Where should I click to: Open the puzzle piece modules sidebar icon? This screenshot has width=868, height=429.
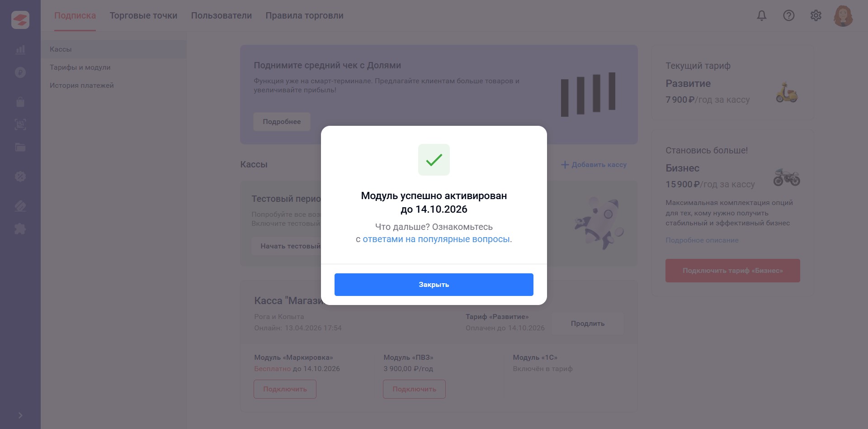20,229
